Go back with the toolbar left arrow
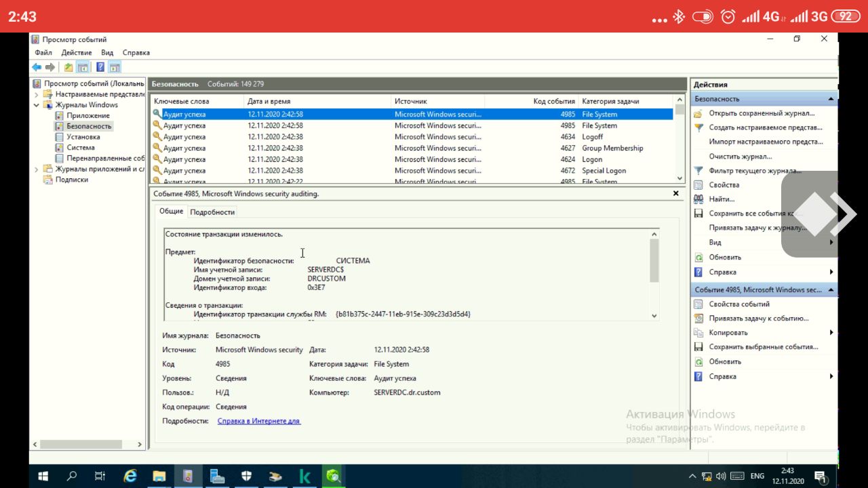 (x=37, y=67)
